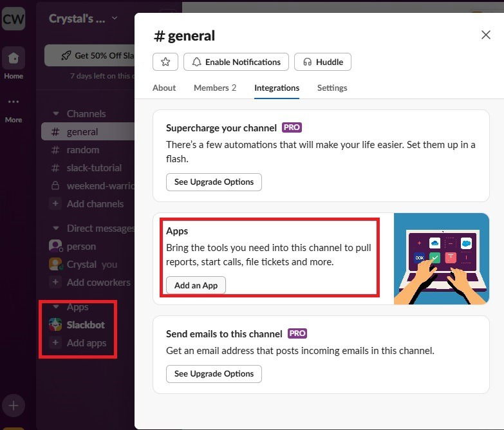Screen dimensions: 504x430
Task: Click the 'Supercharge your channel' heading
Action: [x=221, y=128]
